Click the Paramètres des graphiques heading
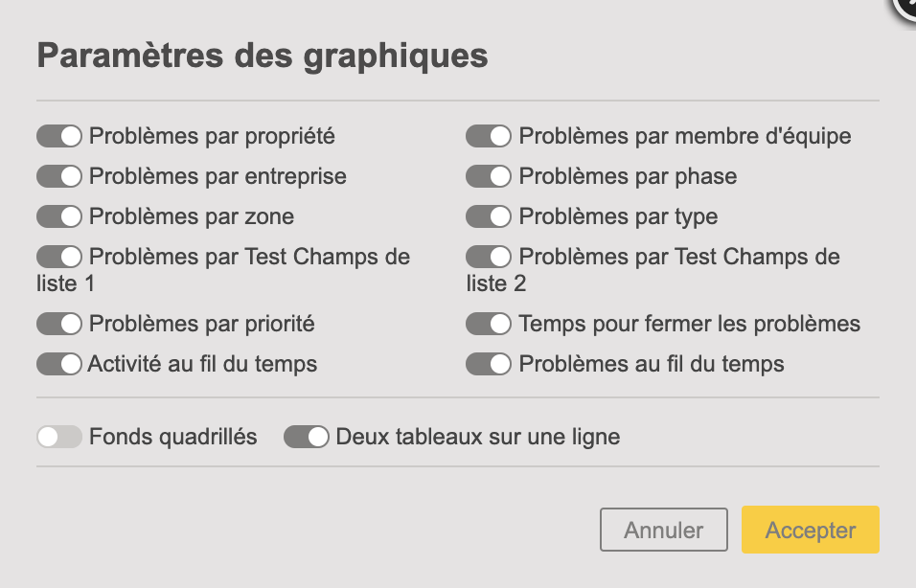Screen dimensions: 916x588 point(263,57)
